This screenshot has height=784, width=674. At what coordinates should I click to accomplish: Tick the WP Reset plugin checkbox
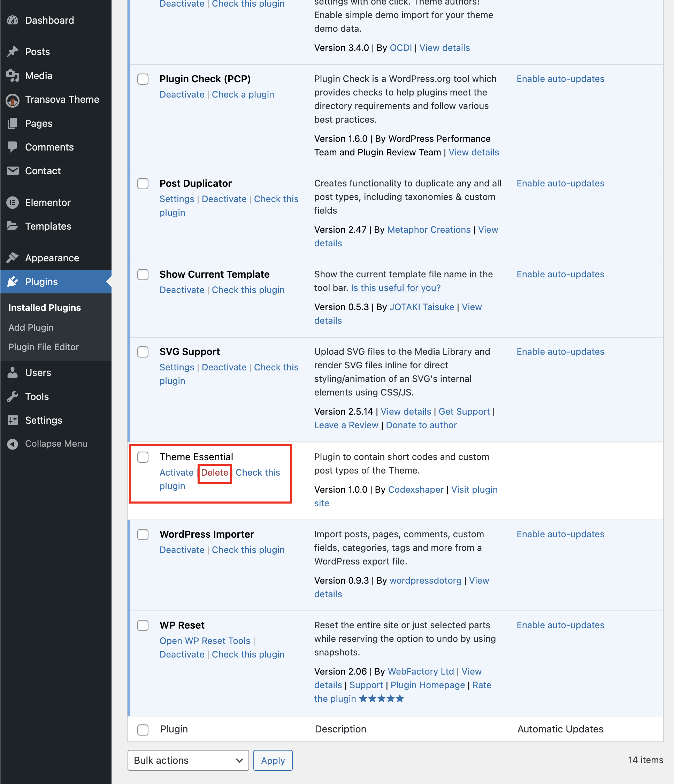coord(143,625)
